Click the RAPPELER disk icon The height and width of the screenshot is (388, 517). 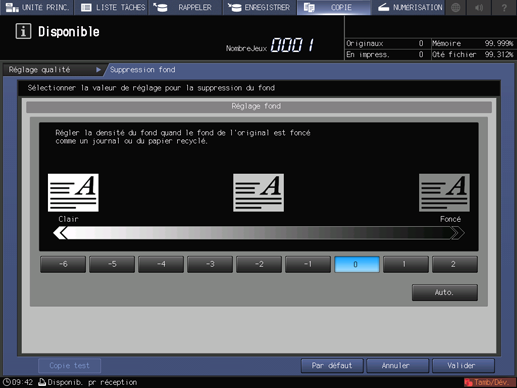click(160, 7)
